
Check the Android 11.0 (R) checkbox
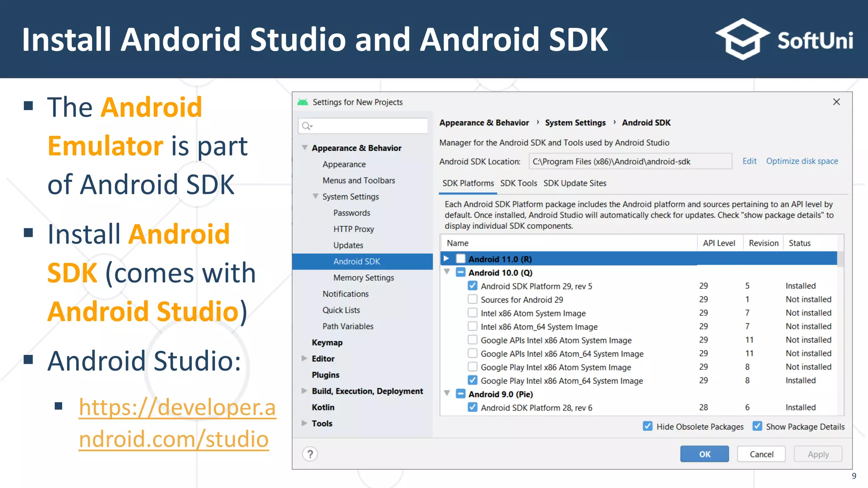[x=461, y=259]
